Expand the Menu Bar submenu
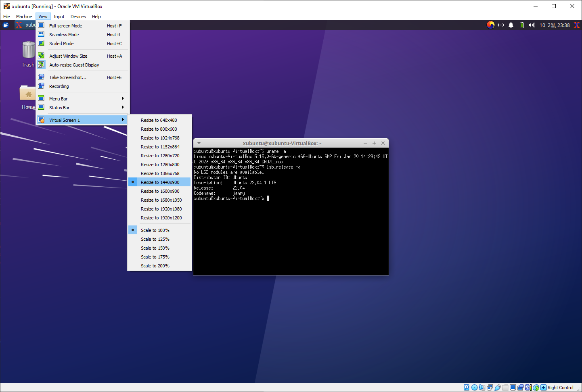Viewport: 582px width, 392px height. click(x=83, y=99)
